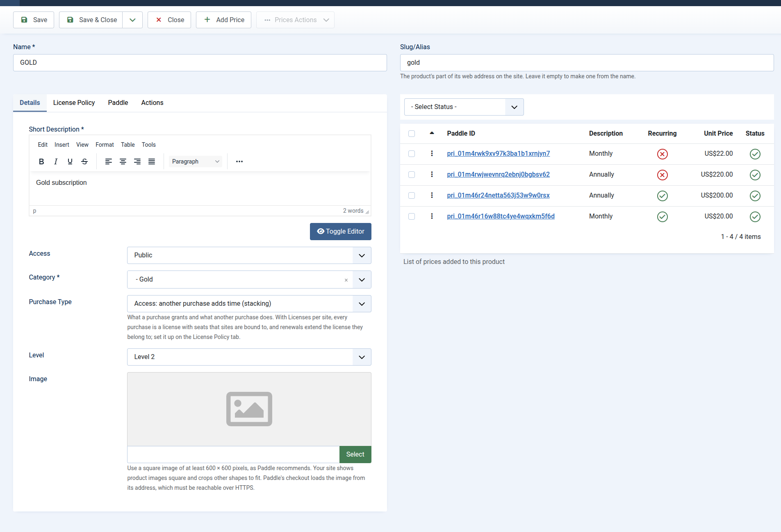Toggle recurring on the US$220.00 annual price
Image resolution: width=781 pixels, height=532 pixels.
click(663, 175)
